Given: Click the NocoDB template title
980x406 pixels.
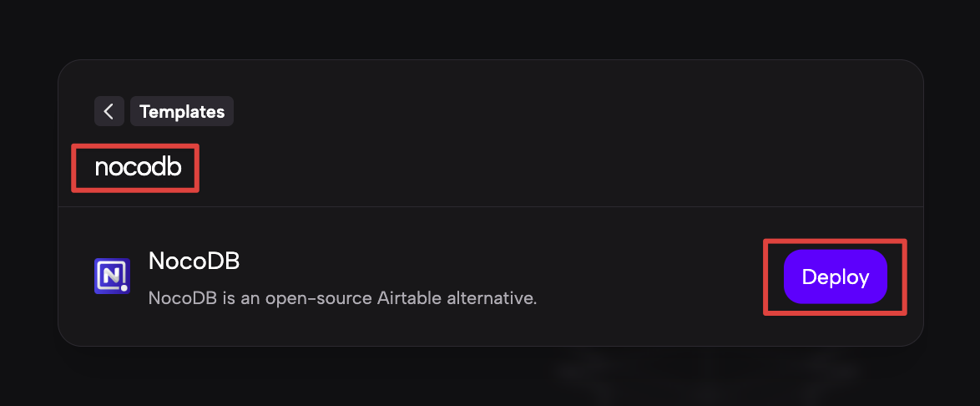Looking at the screenshot, I should coord(194,261).
